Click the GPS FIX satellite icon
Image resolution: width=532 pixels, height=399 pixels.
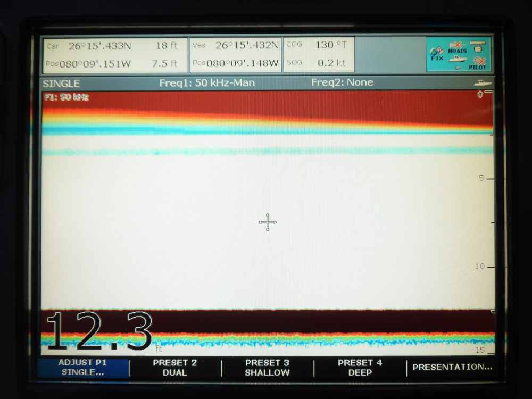(437, 53)
